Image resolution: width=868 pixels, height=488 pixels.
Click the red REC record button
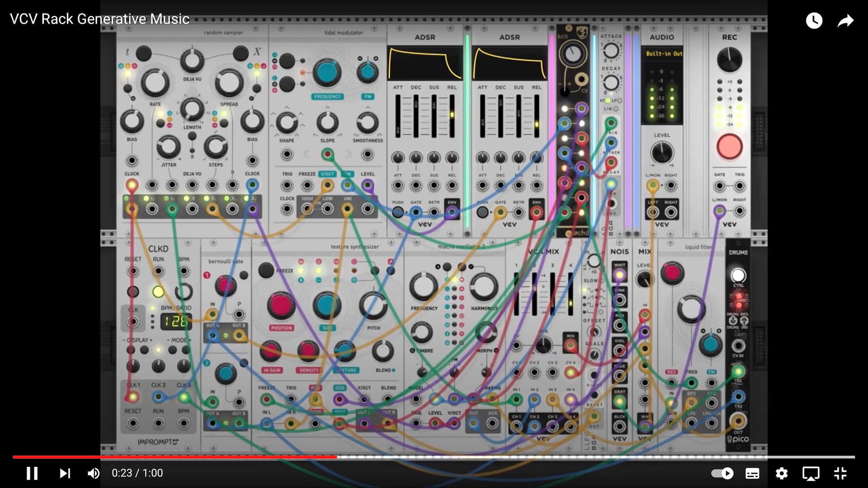(x=729, y=146)
